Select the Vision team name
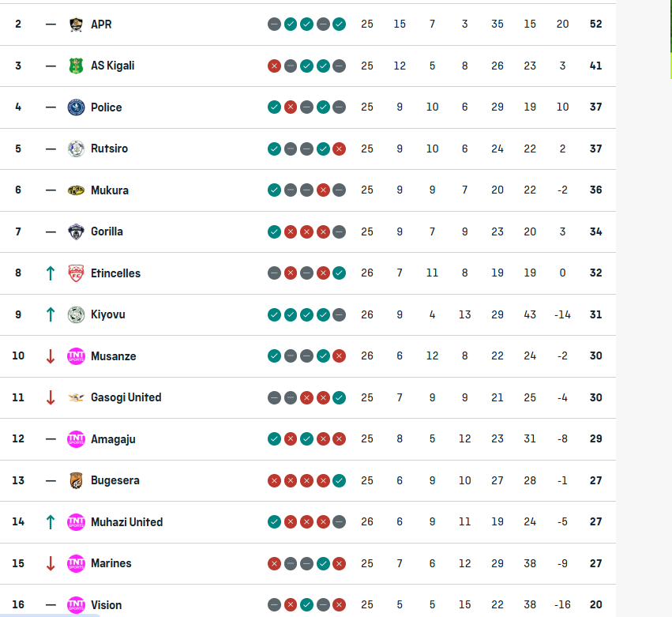 [107, 605]
